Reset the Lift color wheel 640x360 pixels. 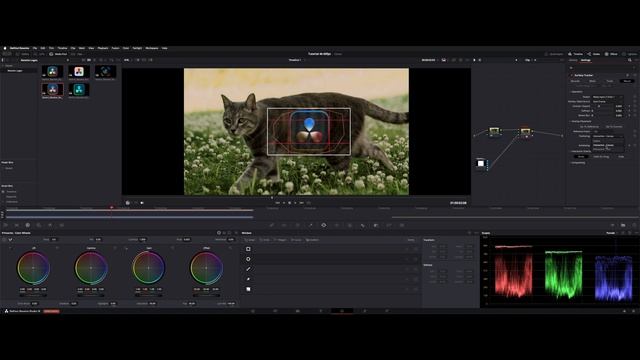[x=57, y=248]
